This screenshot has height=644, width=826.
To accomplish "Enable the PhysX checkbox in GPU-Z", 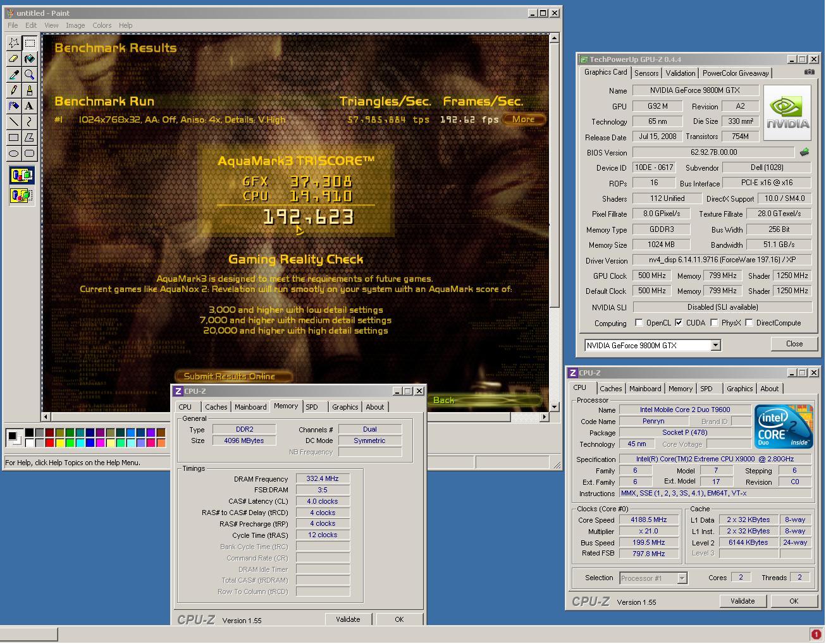I will pos(714,323).
